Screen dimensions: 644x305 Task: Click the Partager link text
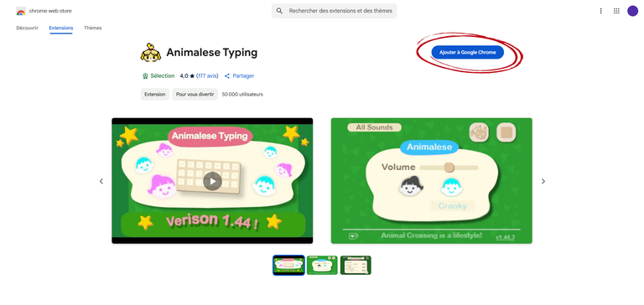point(243,76)
